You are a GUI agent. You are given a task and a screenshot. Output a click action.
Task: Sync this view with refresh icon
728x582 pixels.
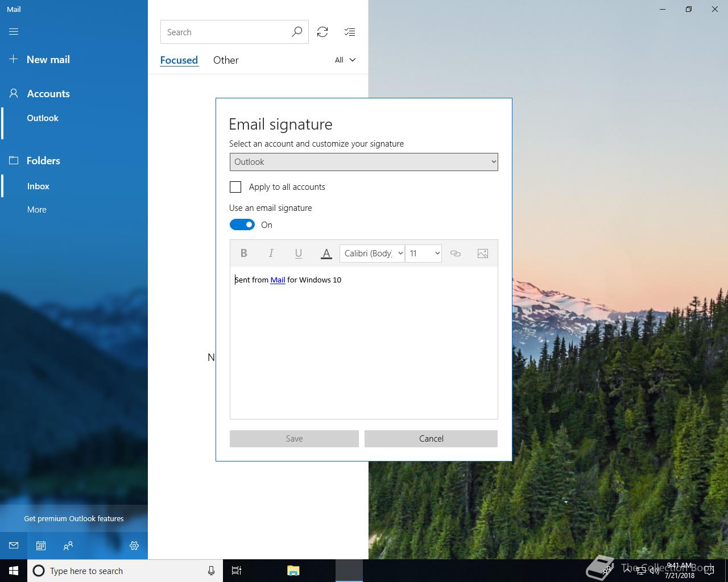click(322, 32)
